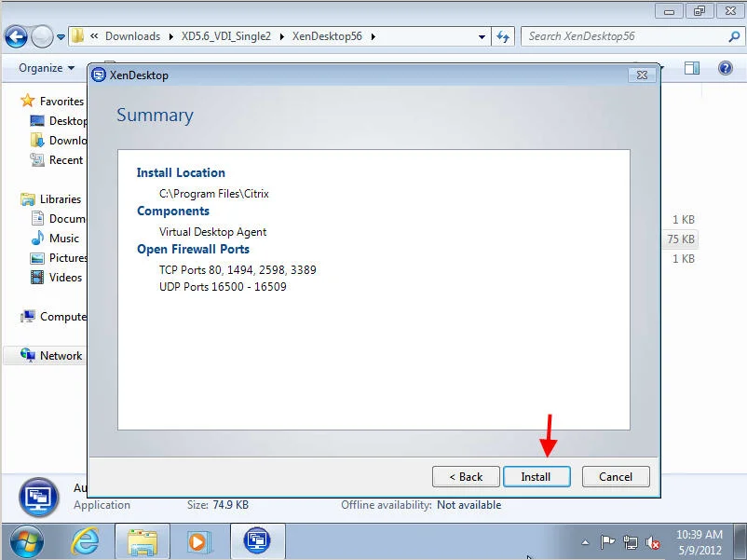Click the Explorer back arrow button

16,36
